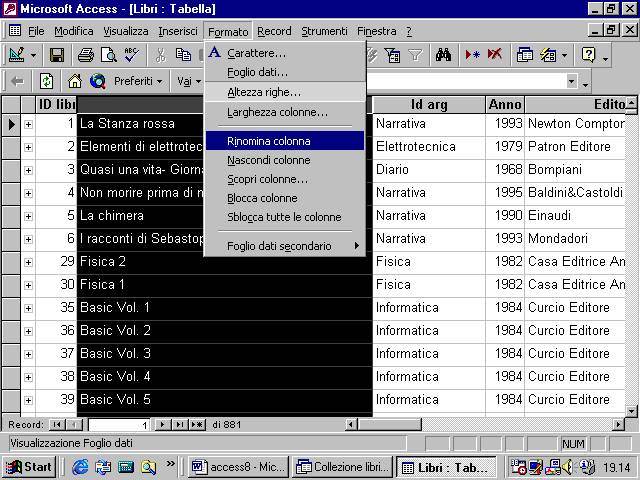
Task: Click the horizontal scrollbar thumb
Action: (389, 424)
